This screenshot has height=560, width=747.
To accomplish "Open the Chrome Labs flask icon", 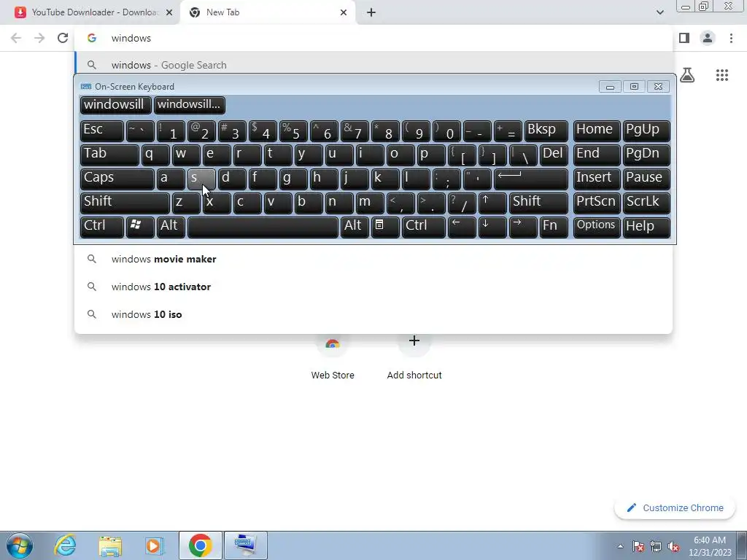I will tap(687, 75).
